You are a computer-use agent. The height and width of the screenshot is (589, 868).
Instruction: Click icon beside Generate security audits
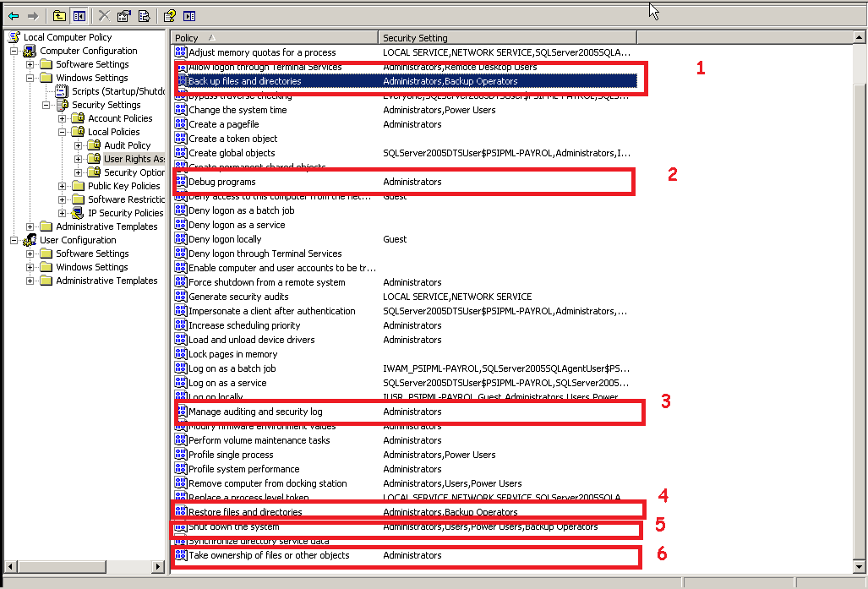(x=181, y=297)
